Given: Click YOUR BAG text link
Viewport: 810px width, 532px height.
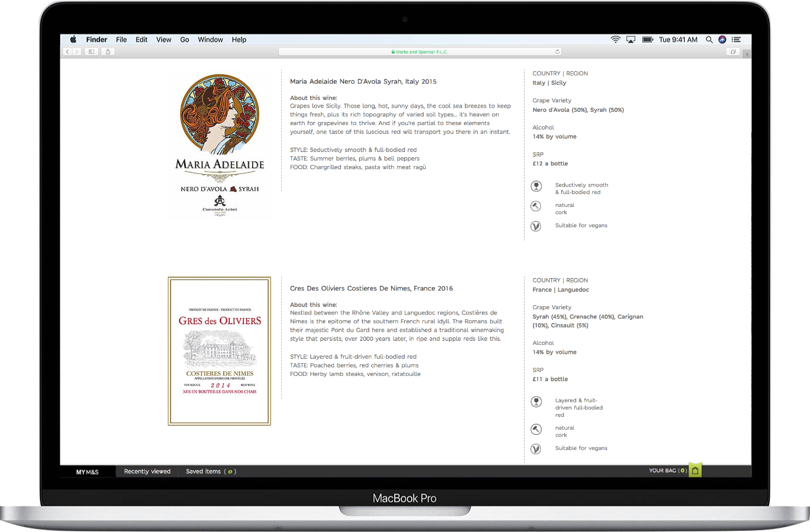Looking at the screenshot, I should [667, 471].
